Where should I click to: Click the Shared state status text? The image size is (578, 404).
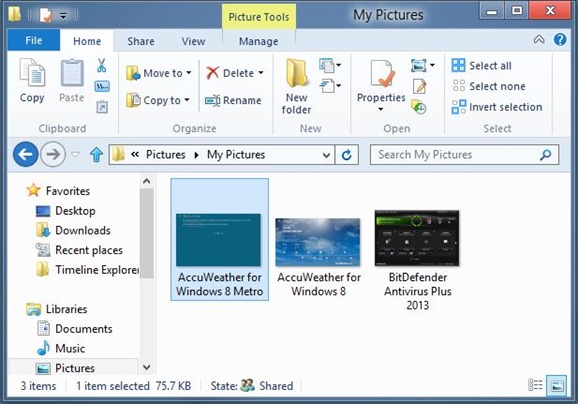[276, 386]
